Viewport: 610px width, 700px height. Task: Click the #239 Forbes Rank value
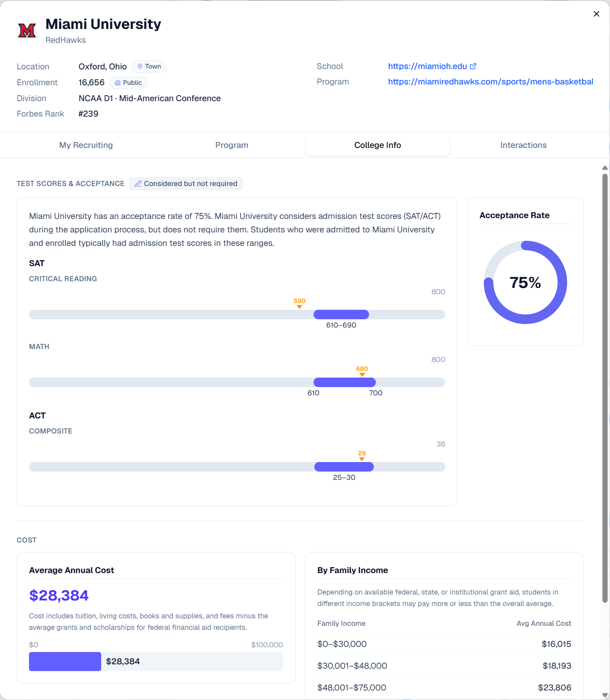point(89,114)
